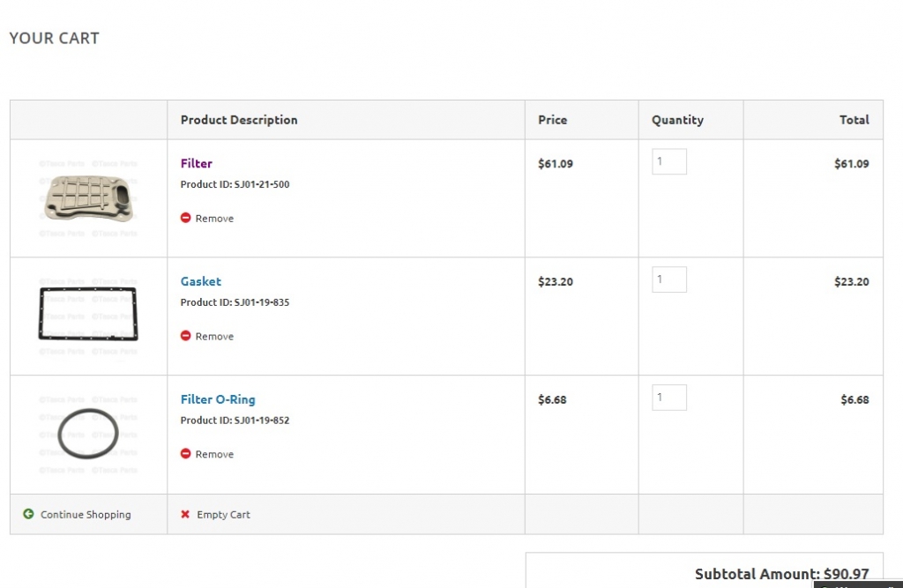Click the red X Empty Cart icon

point(185,514)
